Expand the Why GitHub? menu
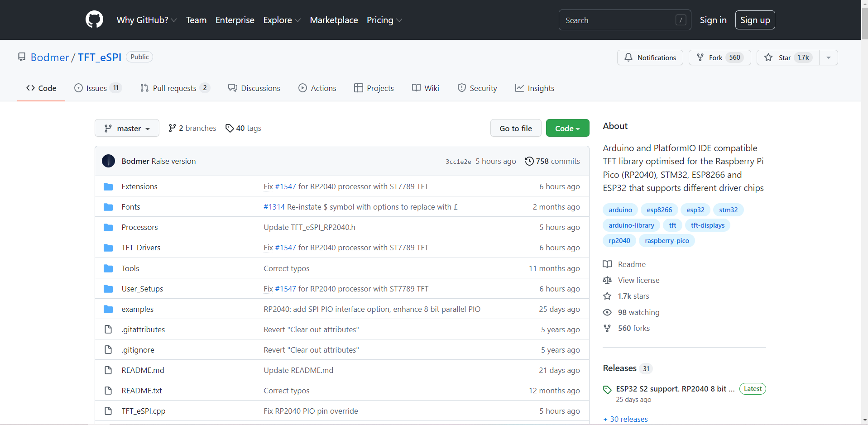The width and height of the screenshot is (868, 425). 146,20
